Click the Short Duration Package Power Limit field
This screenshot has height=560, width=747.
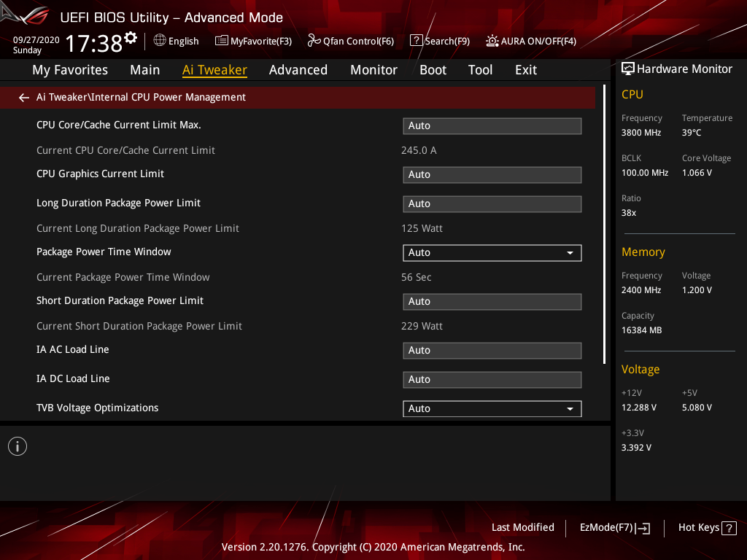click(x=492, y=301)
